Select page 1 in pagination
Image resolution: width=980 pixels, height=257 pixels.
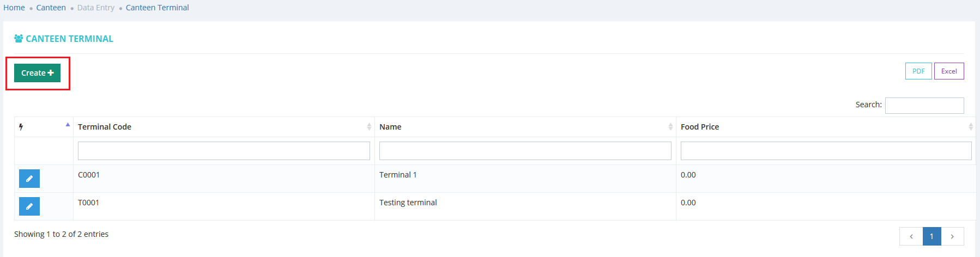coord(932,236)
